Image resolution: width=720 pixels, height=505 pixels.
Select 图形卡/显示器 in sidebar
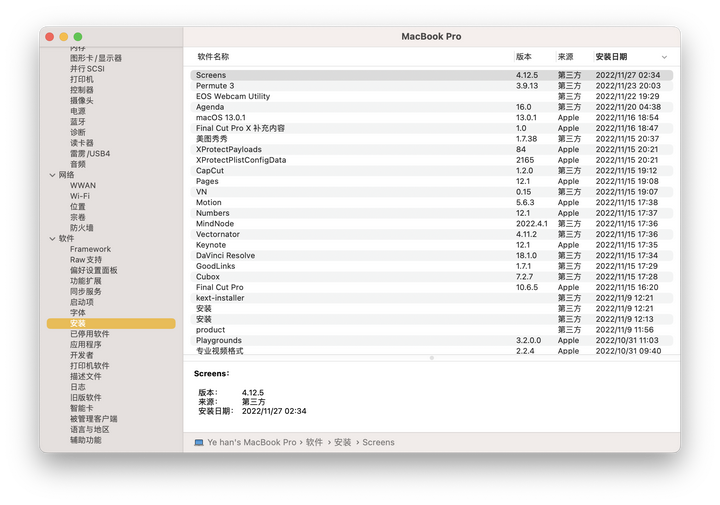[96, 58]
